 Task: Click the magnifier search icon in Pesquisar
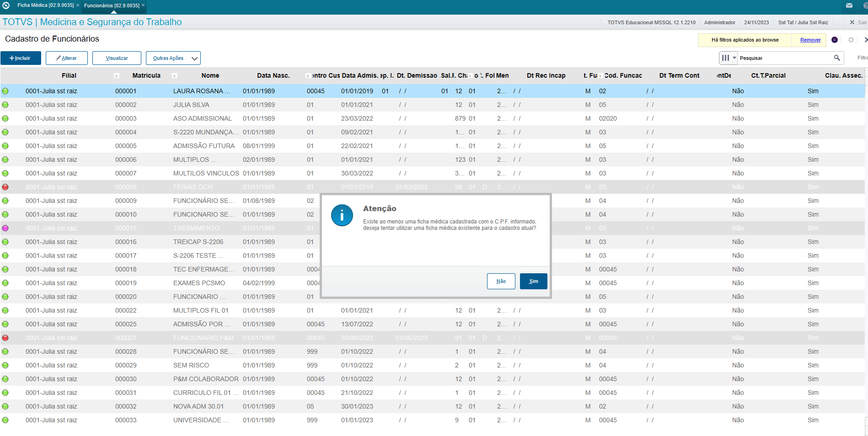tap(836, 58)
